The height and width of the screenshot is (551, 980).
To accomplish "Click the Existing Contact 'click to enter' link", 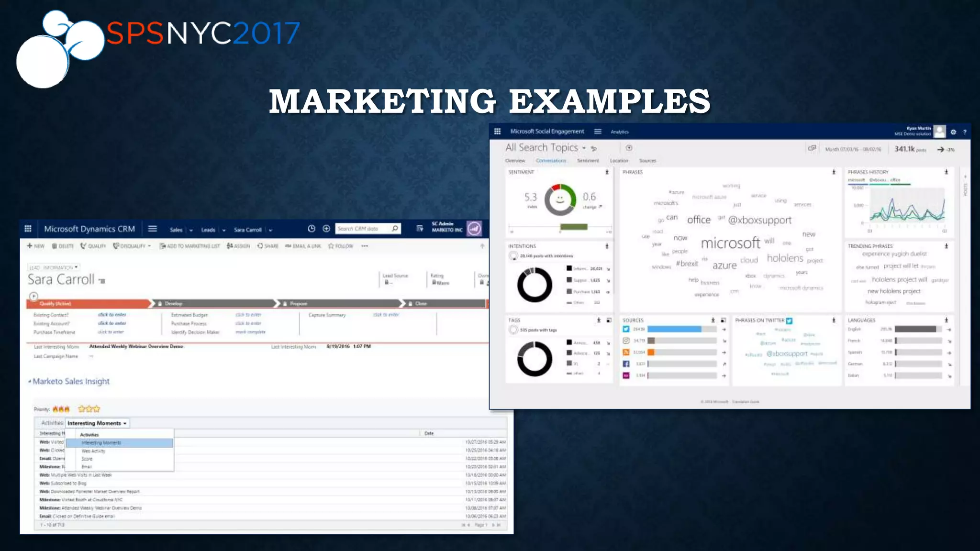I will (x=112, y=315).
